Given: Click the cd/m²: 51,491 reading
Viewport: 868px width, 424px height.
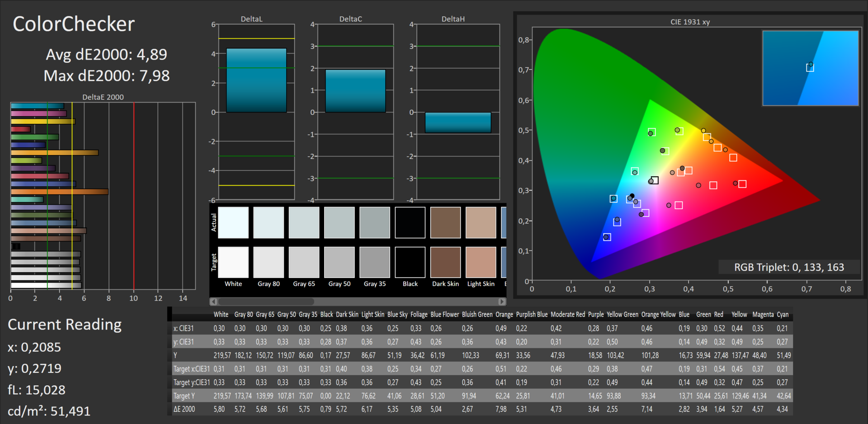Looking at the screenshot, I should point(49,411).
